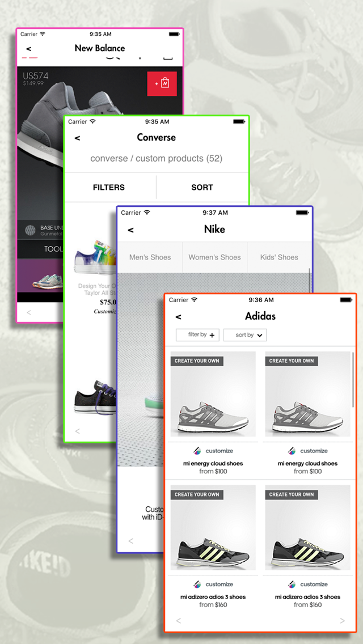Open Converse FILTERS panel
The height and width of the screenshot is (644, 363).
[x=109, y=187]
